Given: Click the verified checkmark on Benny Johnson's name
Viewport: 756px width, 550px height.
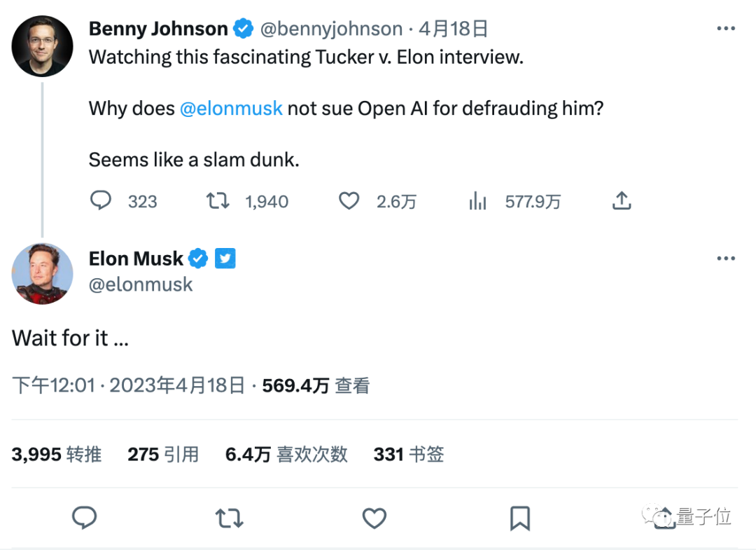Looking at the screenshot, I should pos(243,28).
